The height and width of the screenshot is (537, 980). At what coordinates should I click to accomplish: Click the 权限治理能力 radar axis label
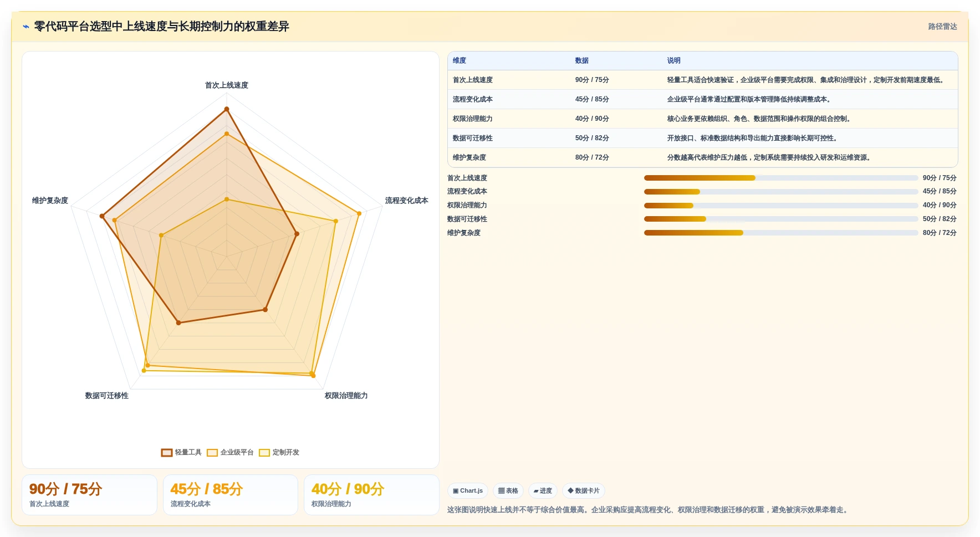tap(346, 396)
